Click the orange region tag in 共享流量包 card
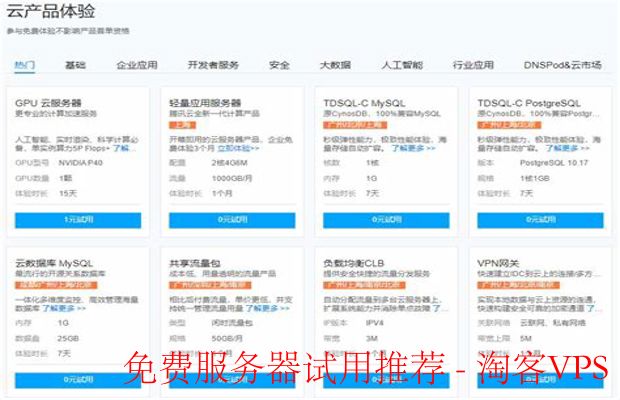The height and width of the screenshot is (400, 620). pos(210,285)
